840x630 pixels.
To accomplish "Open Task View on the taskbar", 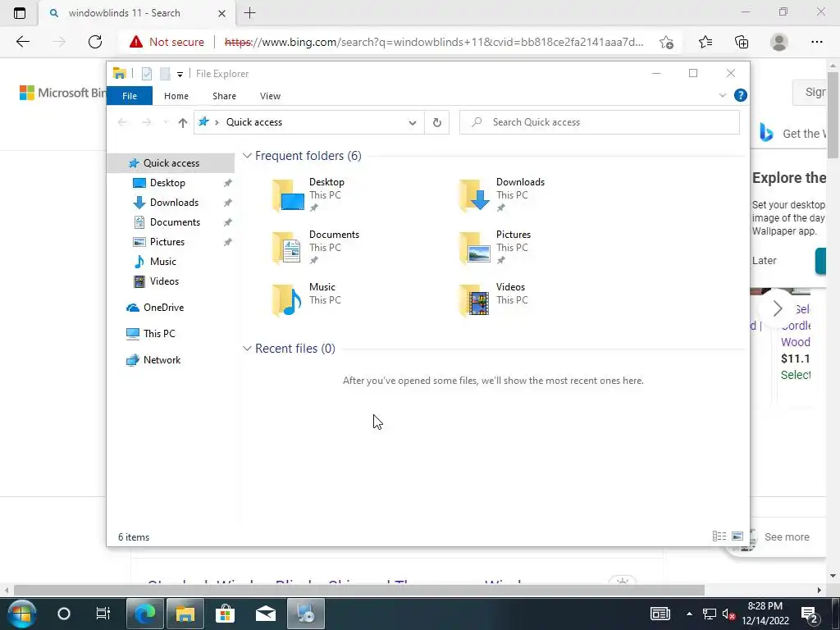I will [x=103, y=614].
